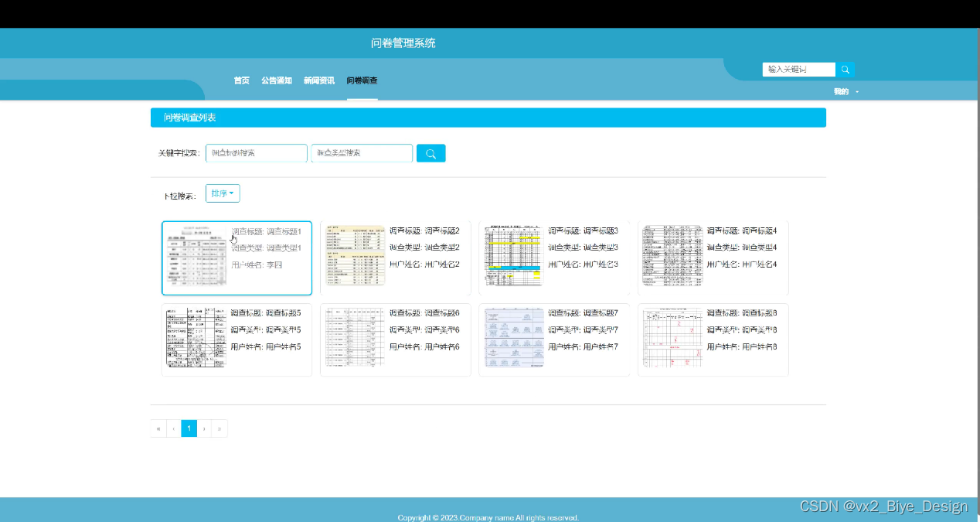
Task: Click text 调查类型: 调查类型6
Action: (x=424, y=330)
